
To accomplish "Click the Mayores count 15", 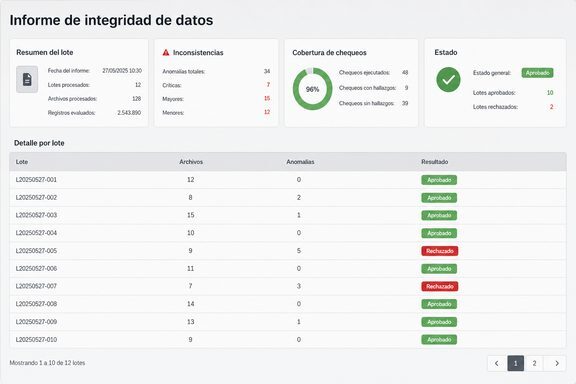I will pyautogui.click(x=267, y=98).
